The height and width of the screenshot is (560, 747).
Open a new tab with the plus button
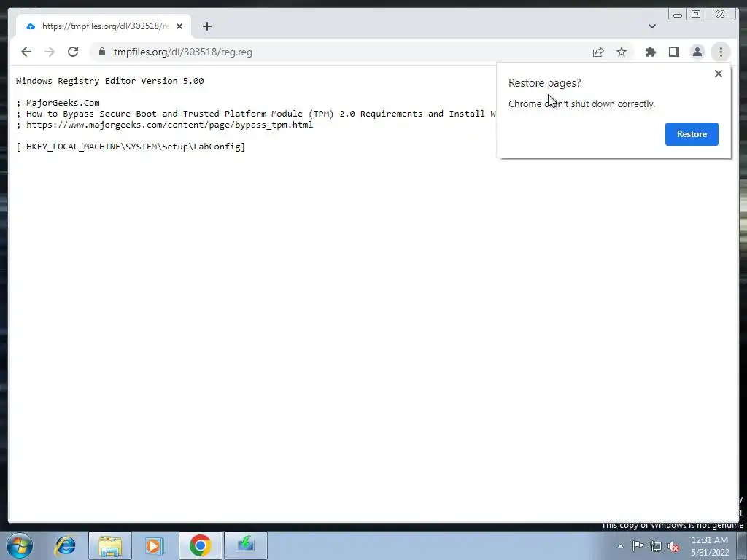coord(206,26)
